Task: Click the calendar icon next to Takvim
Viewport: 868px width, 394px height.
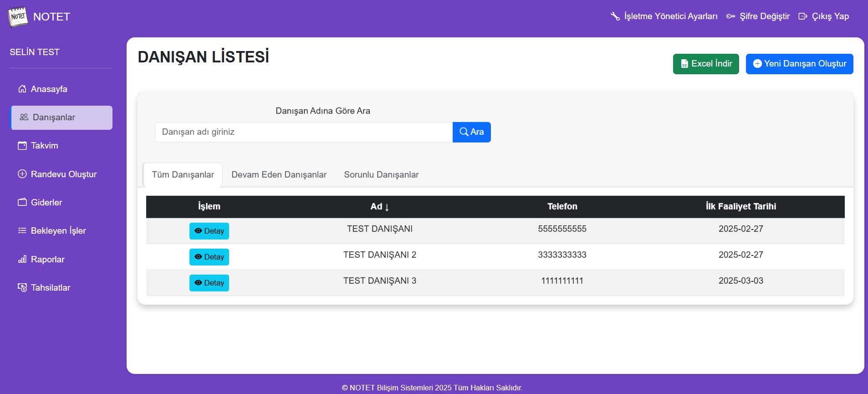Action: click(22, 146)
